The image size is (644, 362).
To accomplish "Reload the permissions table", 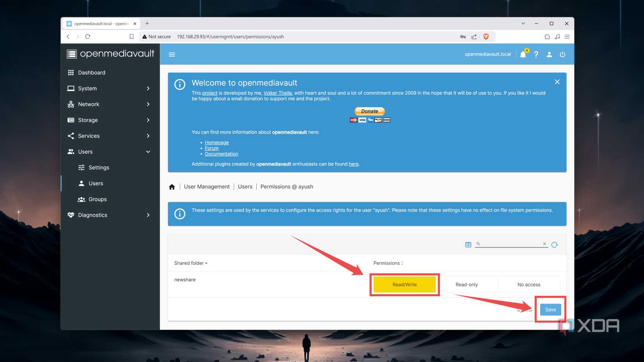I will (x=555, y=245).
